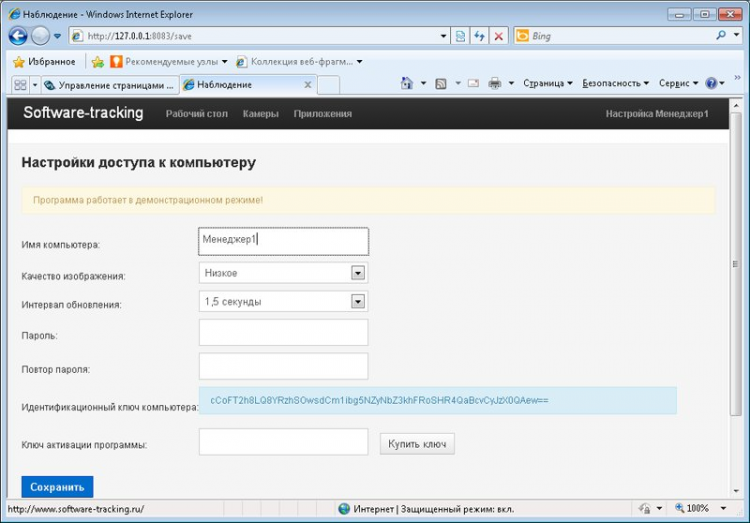Screen dimensions: 750x523
Task: Open Камеры navigation item
Action: 261,114
